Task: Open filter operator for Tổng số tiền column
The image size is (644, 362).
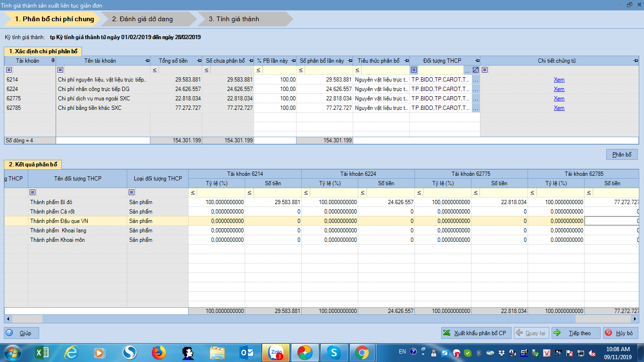Action: (155, 70)
